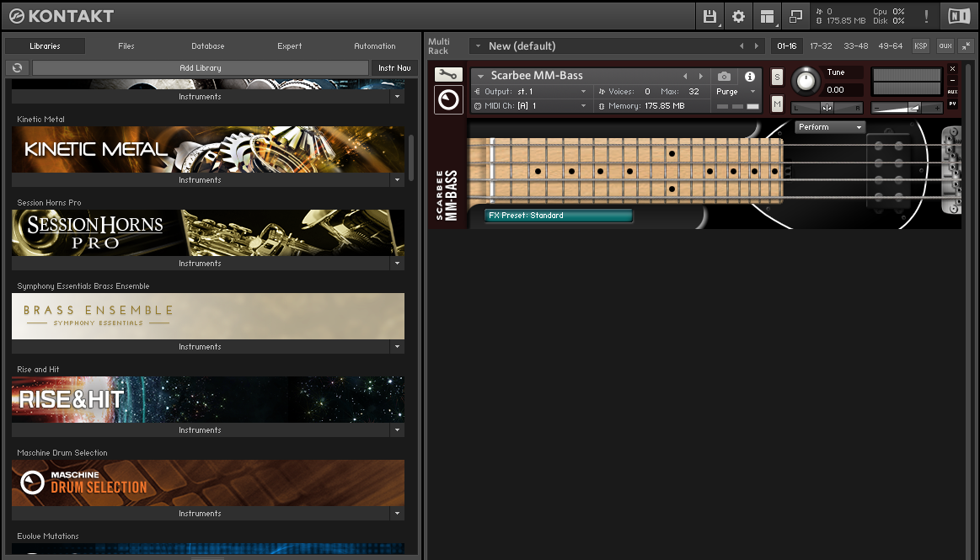
Task: Click the volume minus icon
Action: (x=877, y=108)
